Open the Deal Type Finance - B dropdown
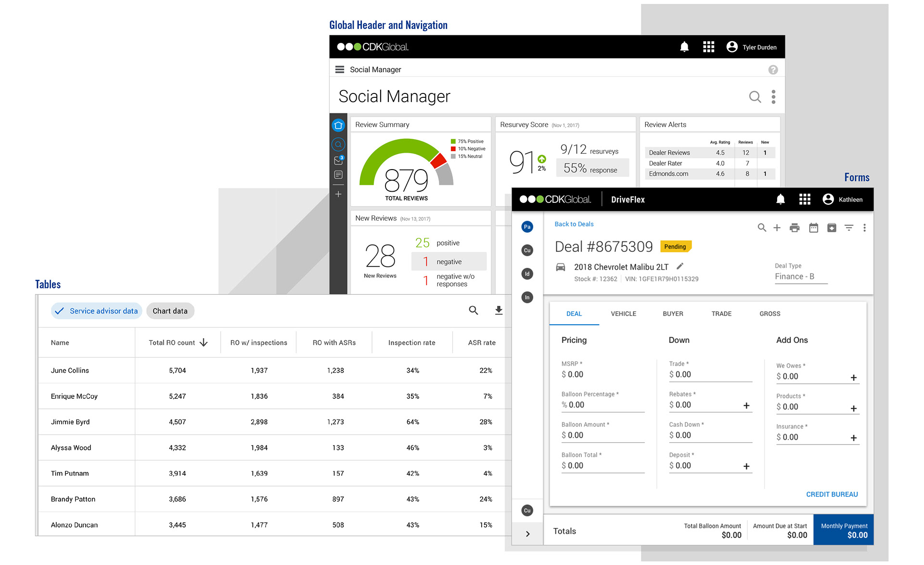Image resolution: width=924 pixels, height=565 pixels. coord(800,277)
